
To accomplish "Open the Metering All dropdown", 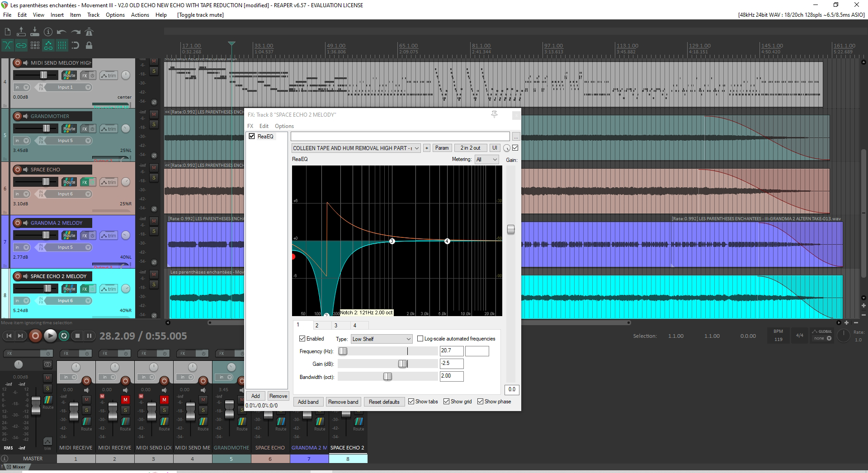I will click(486, 159).
